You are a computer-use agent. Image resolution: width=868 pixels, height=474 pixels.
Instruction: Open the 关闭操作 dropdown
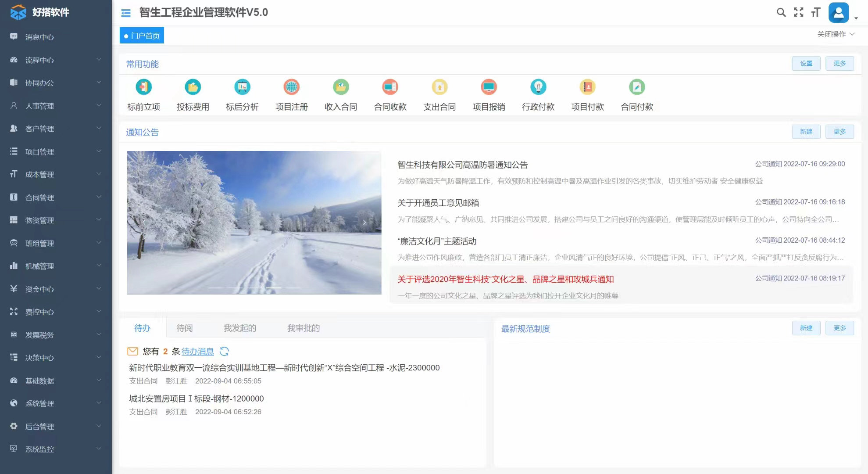836,34
